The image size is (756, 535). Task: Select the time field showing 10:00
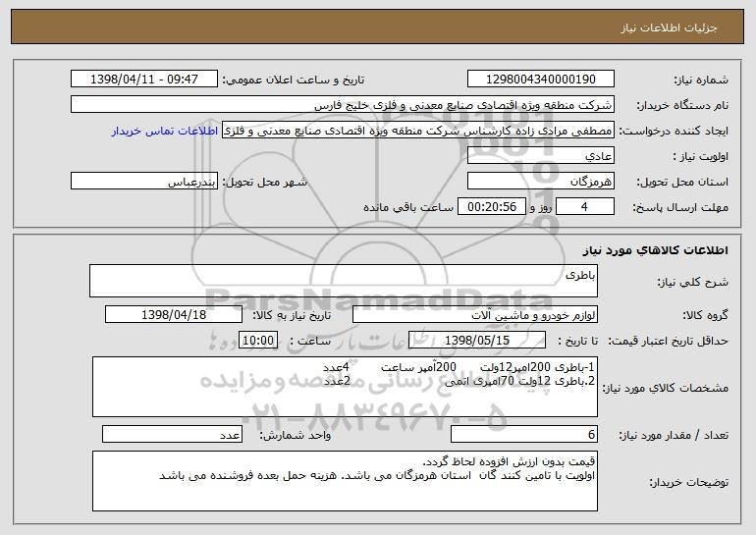coord(258,341)
